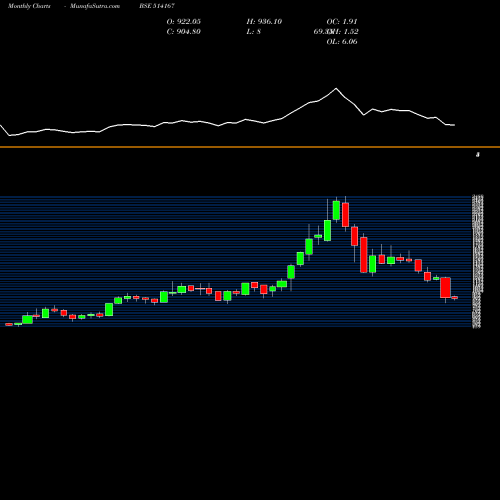Click the "OC: 1.91" statistic
Image resolution: width=500 pixels, height=500 pixels.
[342, 21]
